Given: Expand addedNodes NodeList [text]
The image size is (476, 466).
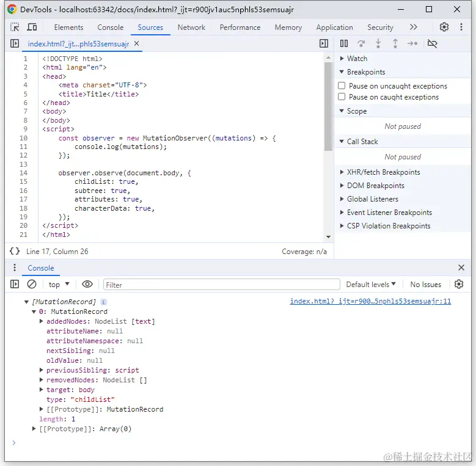Looking at the screenshot, I should click(42, 321).
